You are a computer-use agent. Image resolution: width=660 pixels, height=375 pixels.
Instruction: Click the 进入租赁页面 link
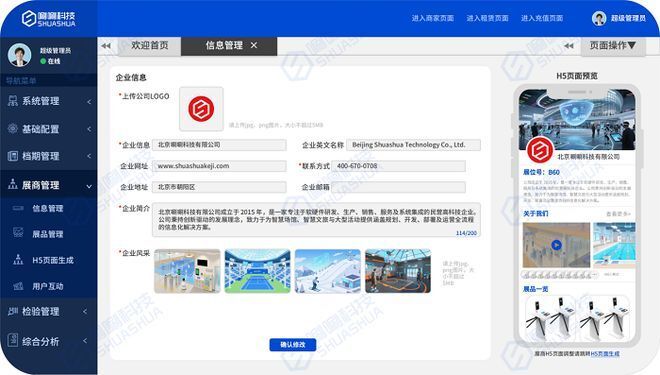487,19
